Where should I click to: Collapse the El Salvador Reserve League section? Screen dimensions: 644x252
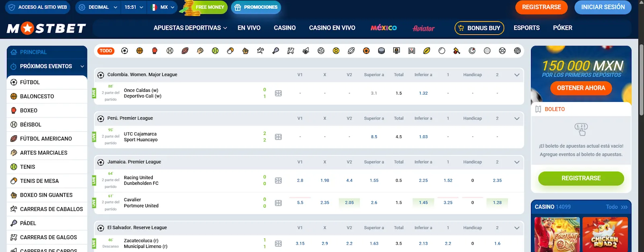[x=517, y=228]
